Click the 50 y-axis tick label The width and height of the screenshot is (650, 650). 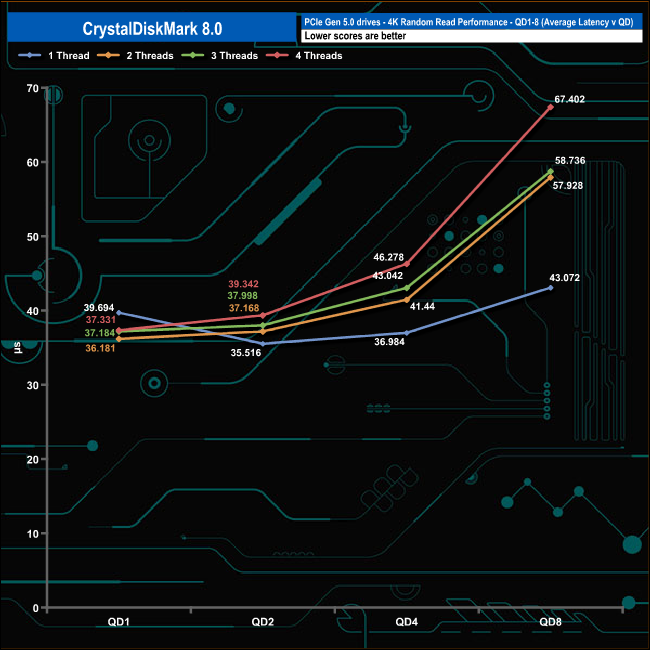pos(32,237)
